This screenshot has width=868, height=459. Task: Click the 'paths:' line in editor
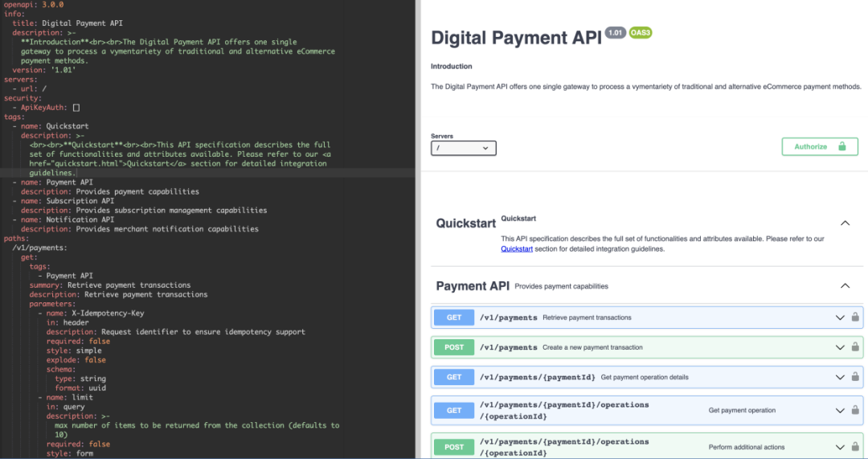(17, 239)
